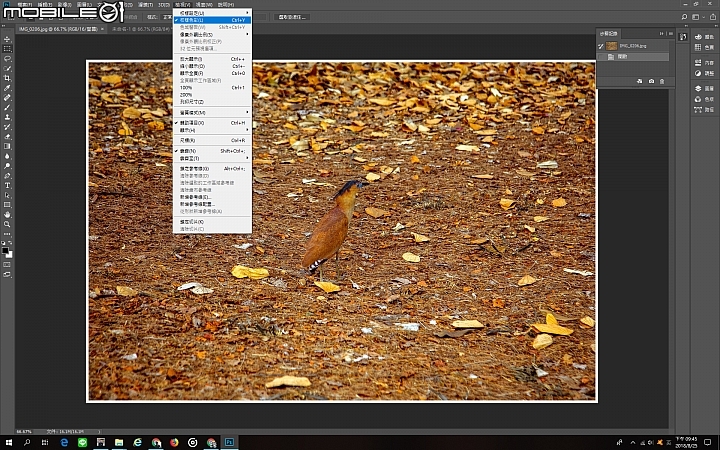
Task: Click the History panel trash icon
Action: (662, 81)
